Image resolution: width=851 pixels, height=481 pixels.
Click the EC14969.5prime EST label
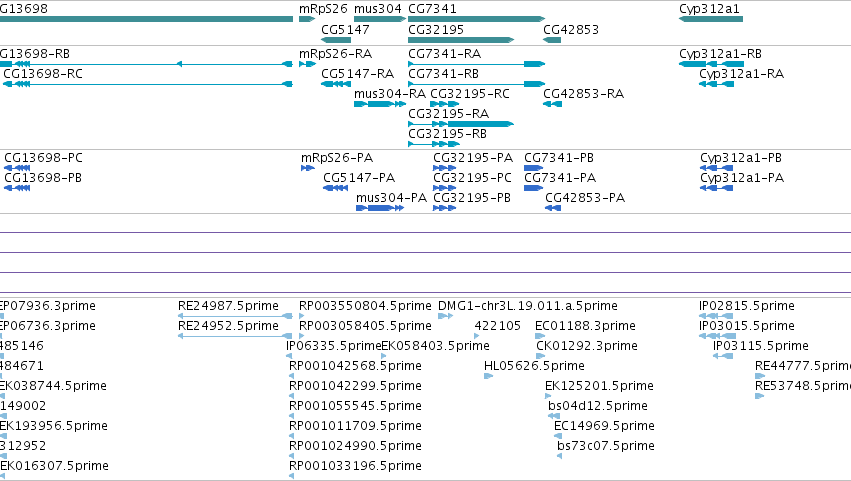click(604, 427)
